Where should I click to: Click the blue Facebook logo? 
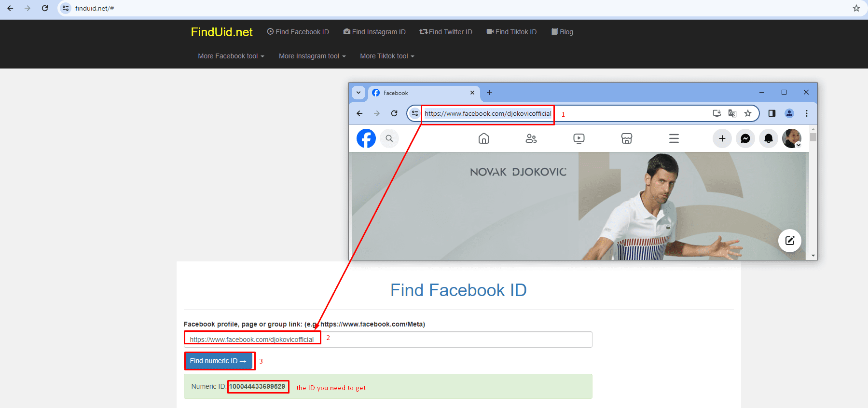click(x=366, y=138)
